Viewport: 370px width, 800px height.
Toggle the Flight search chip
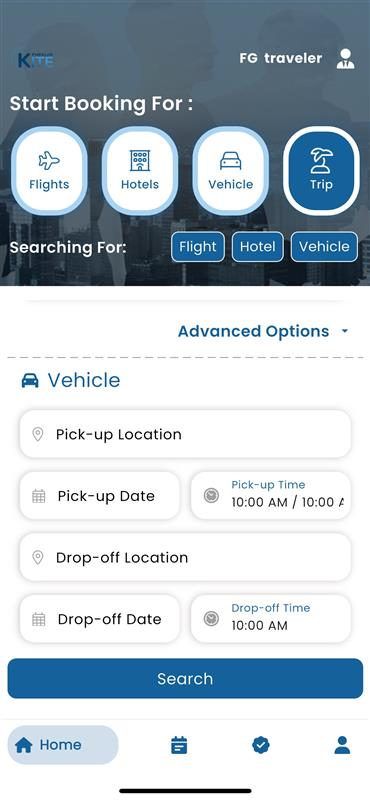pos(198,247)
